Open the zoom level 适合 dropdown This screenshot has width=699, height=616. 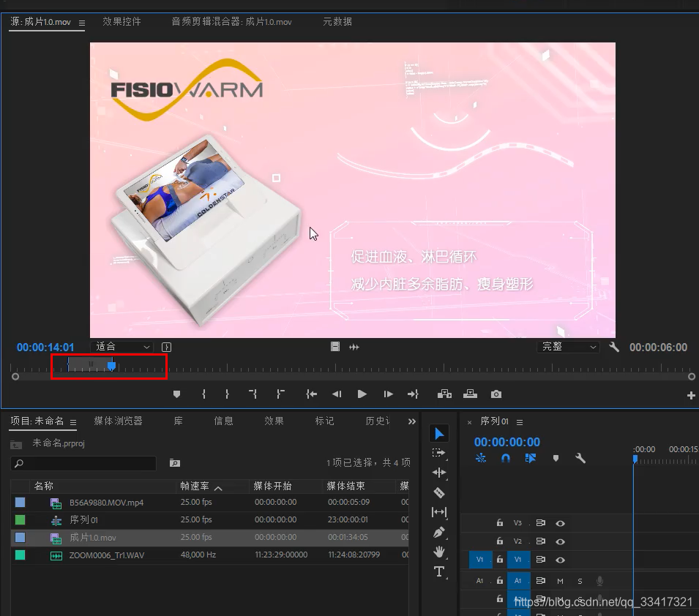(122, 347)
